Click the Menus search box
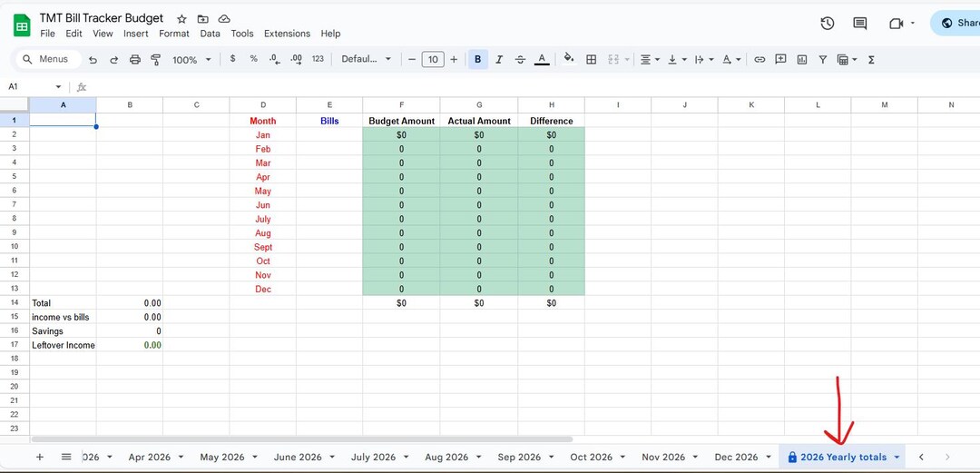 (x=49, y=59)
